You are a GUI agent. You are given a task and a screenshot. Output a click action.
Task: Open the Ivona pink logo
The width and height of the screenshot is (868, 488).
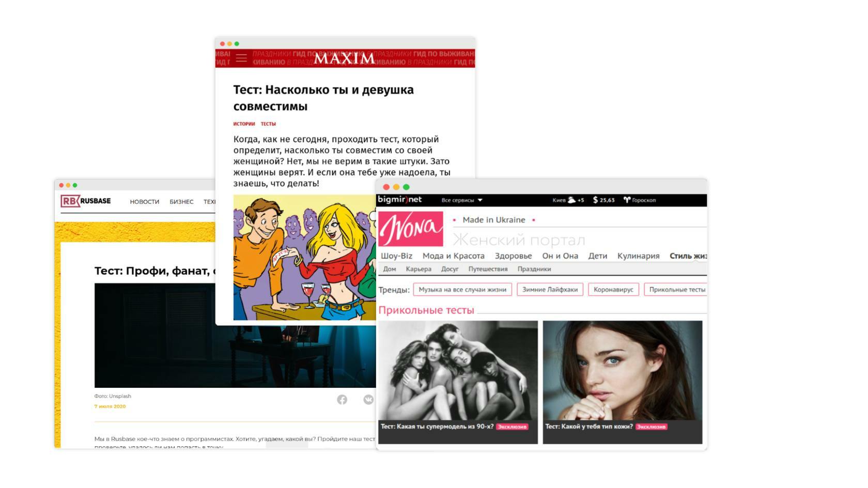click(x=411, y=229)
